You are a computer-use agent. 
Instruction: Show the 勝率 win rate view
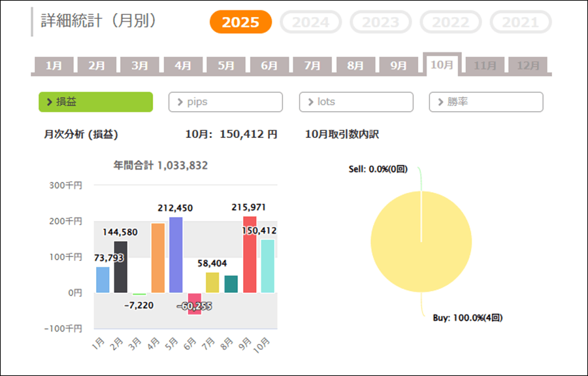[x=486, y=102]
